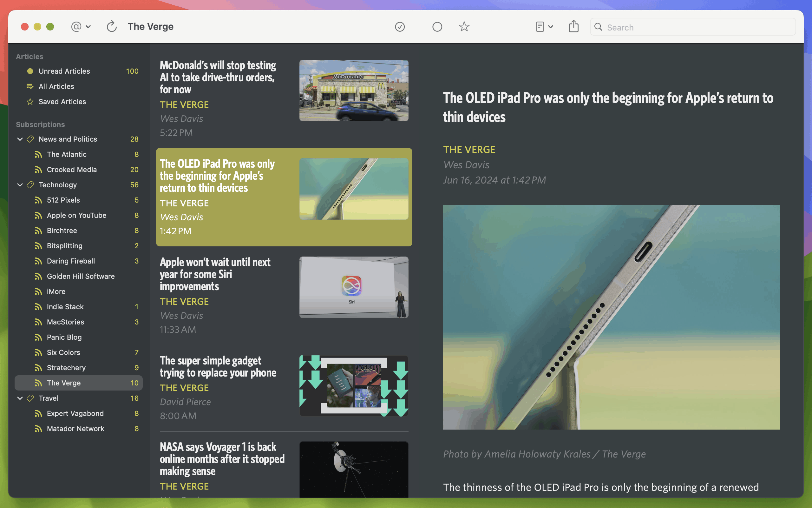
Task: Select All Articles in sidebar
Action: coord(79,86)
